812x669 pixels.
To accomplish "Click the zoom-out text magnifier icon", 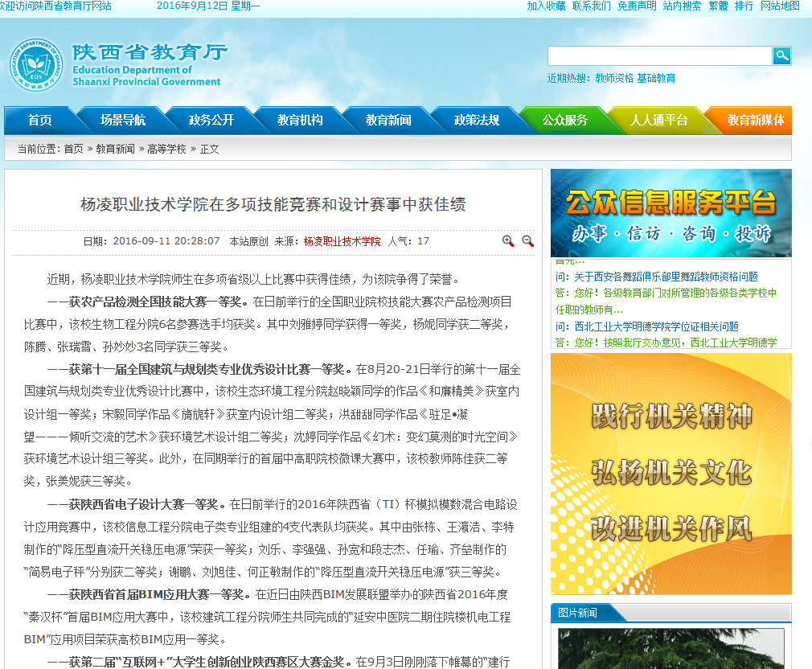I will pos(527,241).
